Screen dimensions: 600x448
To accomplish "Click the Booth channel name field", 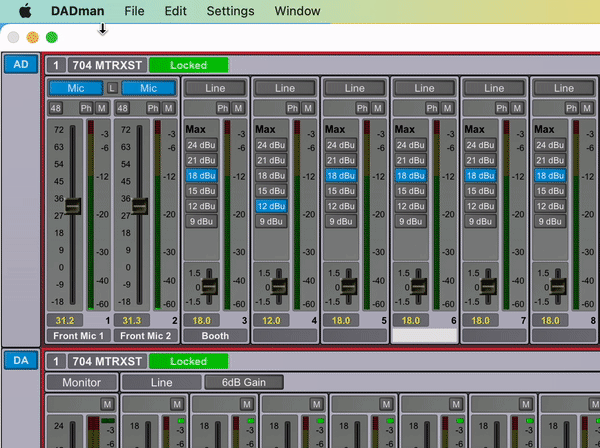I will 215,336.
